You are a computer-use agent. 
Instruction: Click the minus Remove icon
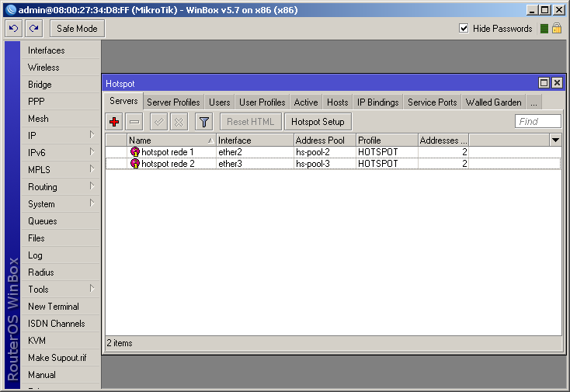tap(134, 122)
